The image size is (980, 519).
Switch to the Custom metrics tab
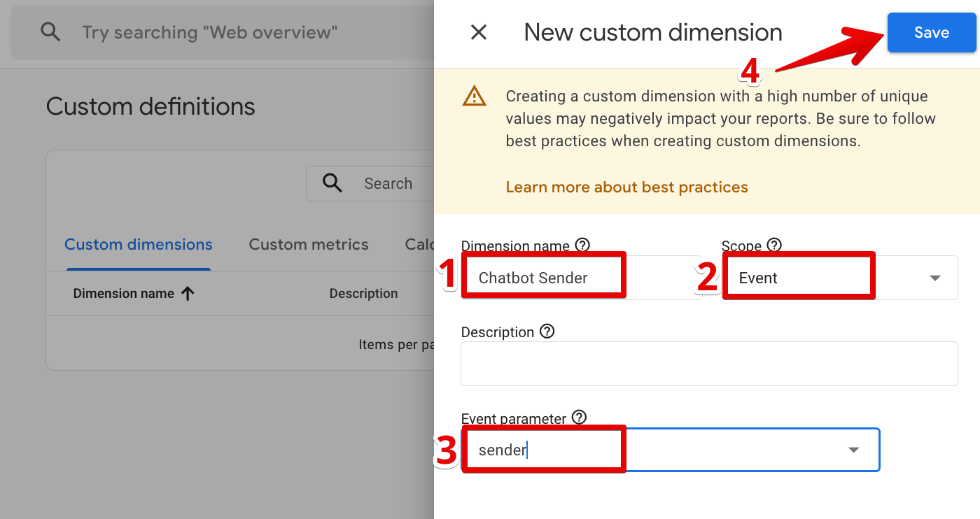pyautogui.click(x=309, y=245)
